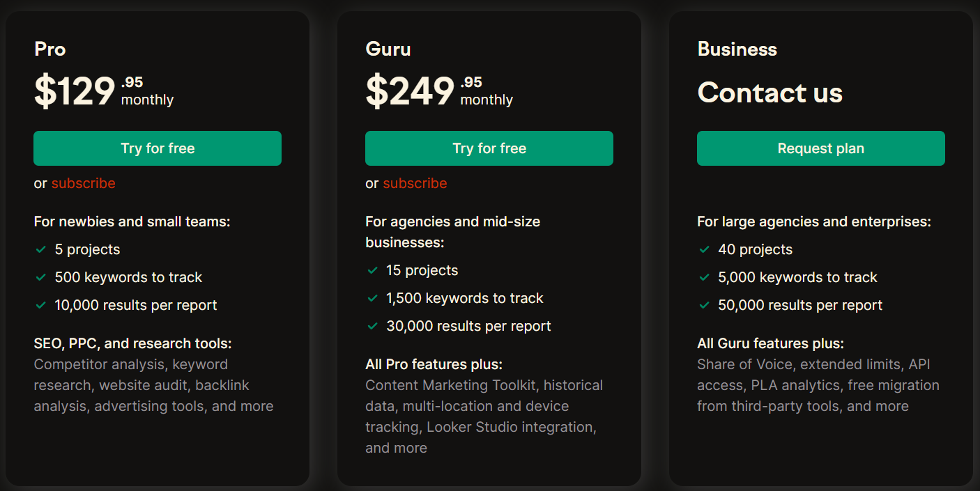Click the Contact us heading in Business card

770,93
